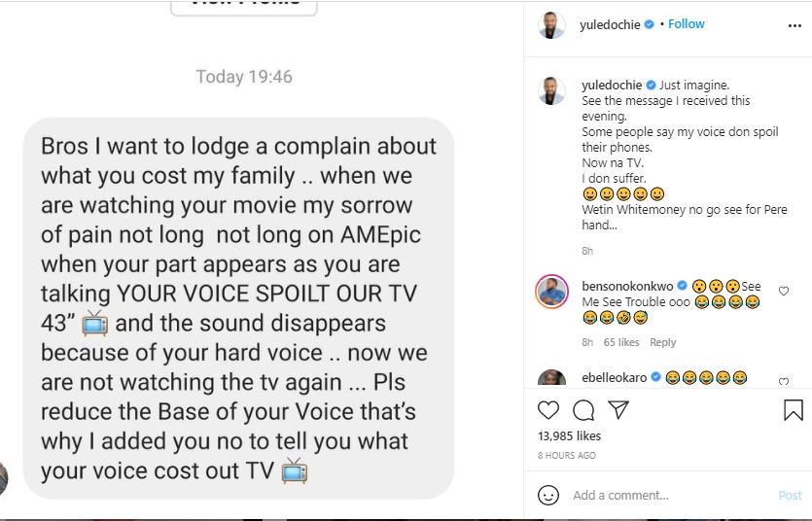
Task: Click the Post comment button
Action: tap(791, 495)
